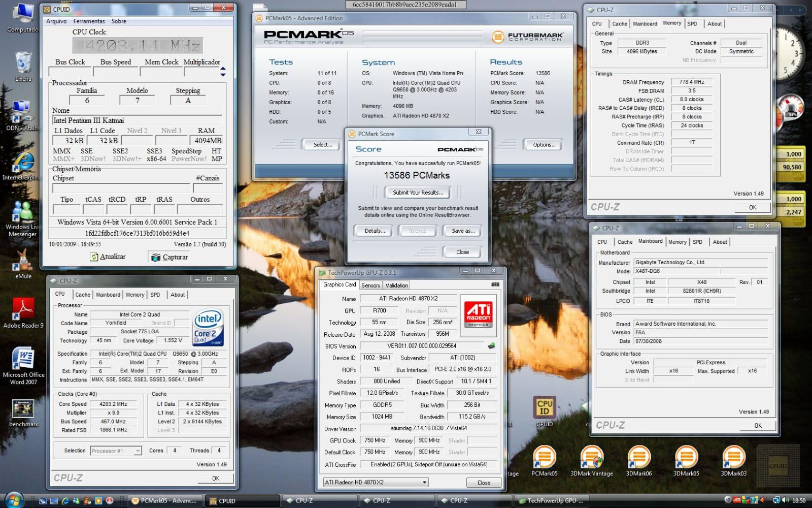
Task: Click Save as in PCMark Score dialog
Action: [463, 231]
